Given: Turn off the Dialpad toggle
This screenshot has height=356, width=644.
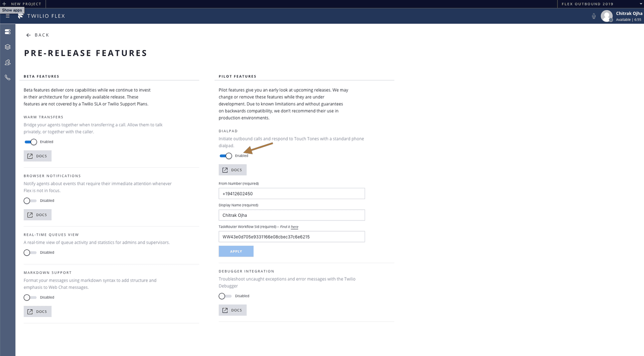Looking at the screenshot, I should click(x=226, y=156).
